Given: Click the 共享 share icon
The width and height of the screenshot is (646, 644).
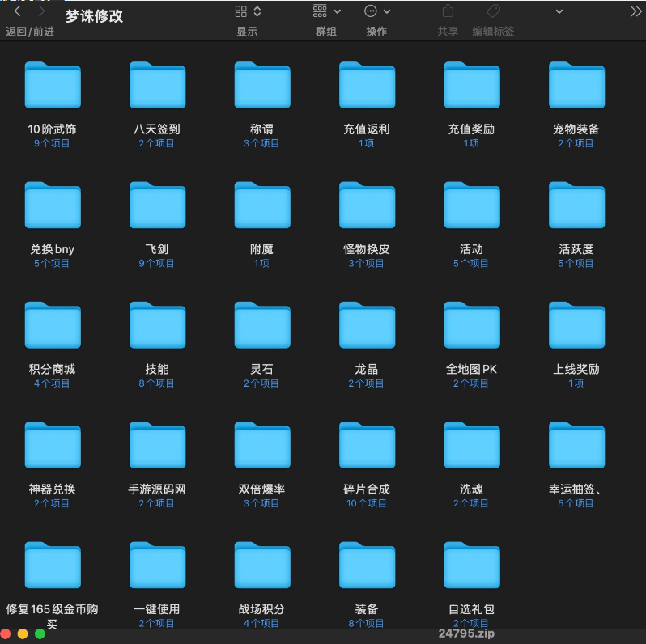Looking at the screenshot, I should coord(448,11).
